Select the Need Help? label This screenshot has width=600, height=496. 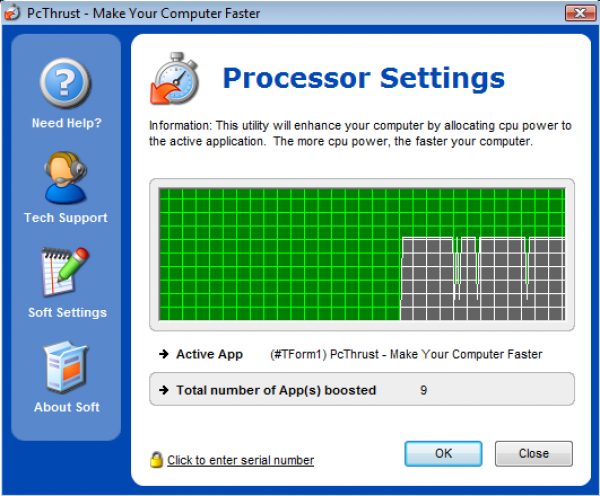tap(66, 123)
